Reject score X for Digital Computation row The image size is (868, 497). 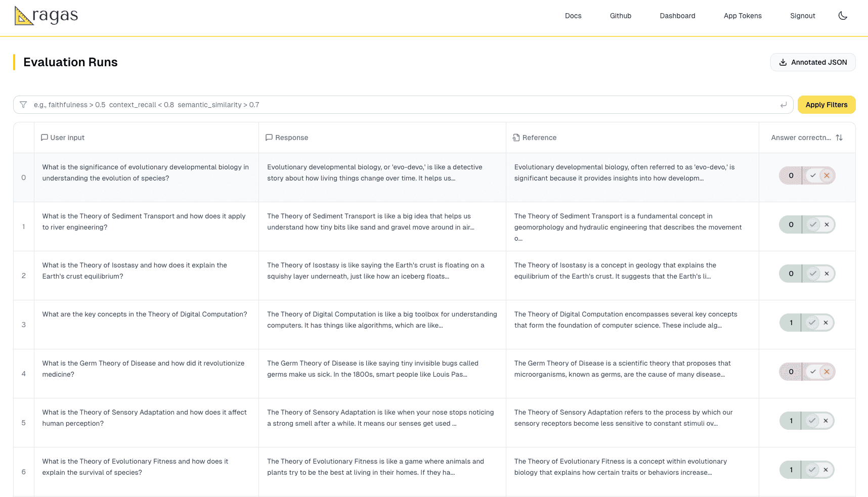click(826, 323)
